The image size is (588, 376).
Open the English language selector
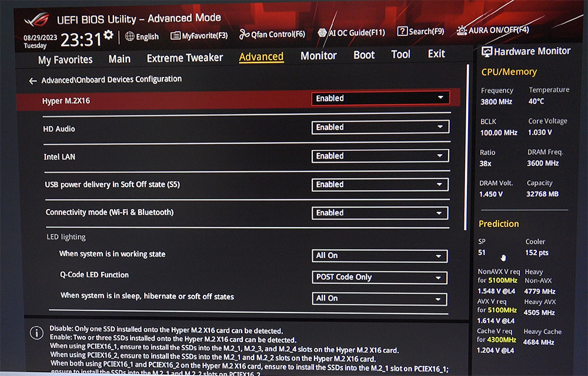(142, 36)
